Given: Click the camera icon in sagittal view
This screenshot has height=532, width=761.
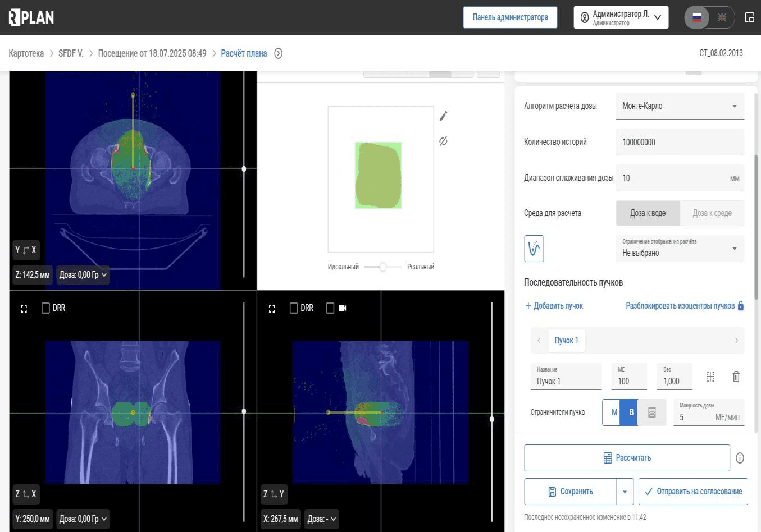Looking at the screenshot, I should pyautogui.click(x=343, y=308).
